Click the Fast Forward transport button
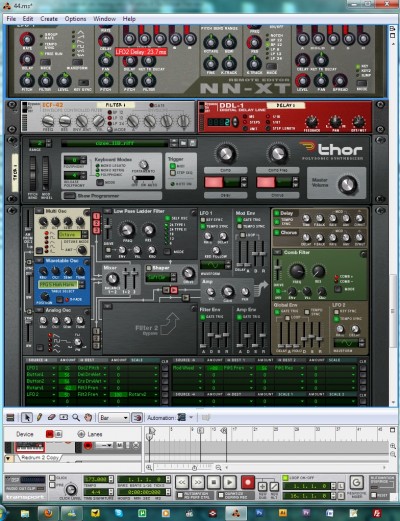The height and width of the screenshot is (521, 400). (x=198, y=482)
